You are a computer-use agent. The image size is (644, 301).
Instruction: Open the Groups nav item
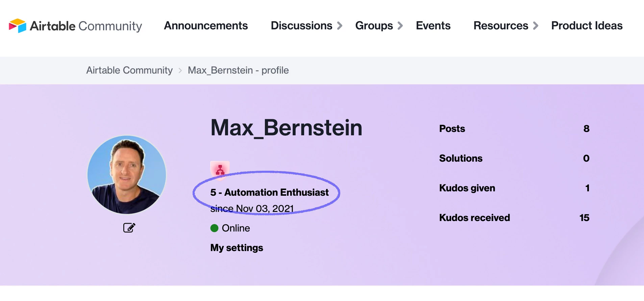pyautogui.click(x=374, y=26)
